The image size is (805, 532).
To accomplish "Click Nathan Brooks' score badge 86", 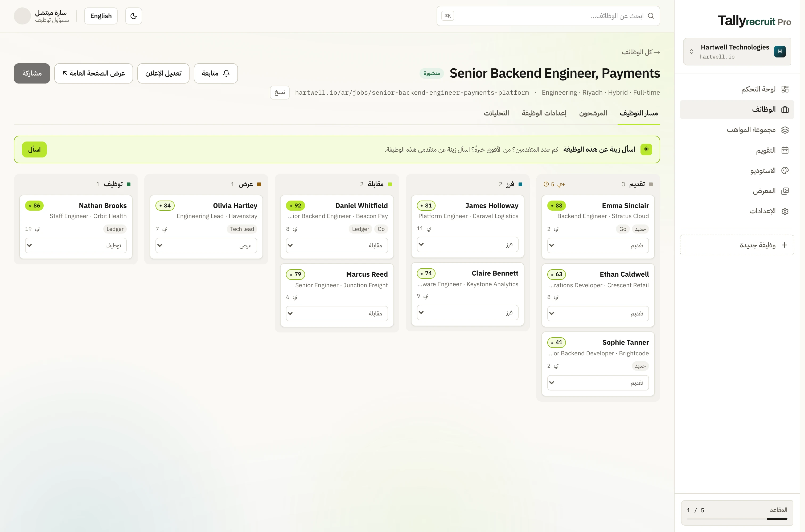I will (x=34, y=206).
